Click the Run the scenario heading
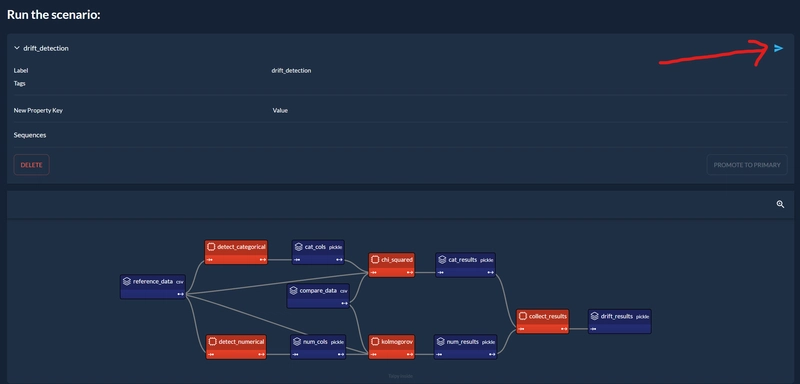This screenshot has height=384, width=800. [x=54, y=14]
